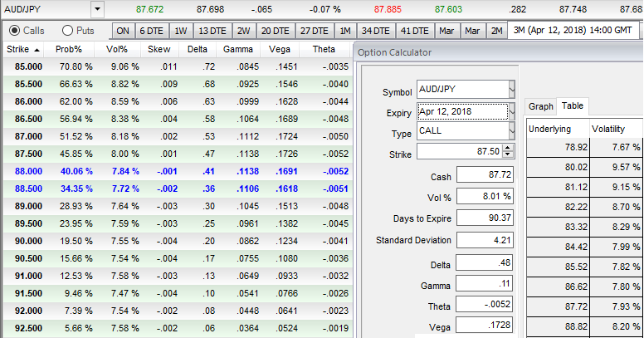
Task: Expand the Expiry dropdown showing Apr 12, 2018
Action: 511,111
